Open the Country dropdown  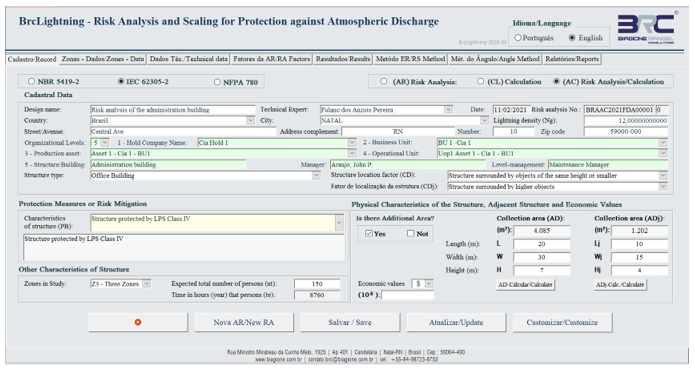[x=250, y=121]
